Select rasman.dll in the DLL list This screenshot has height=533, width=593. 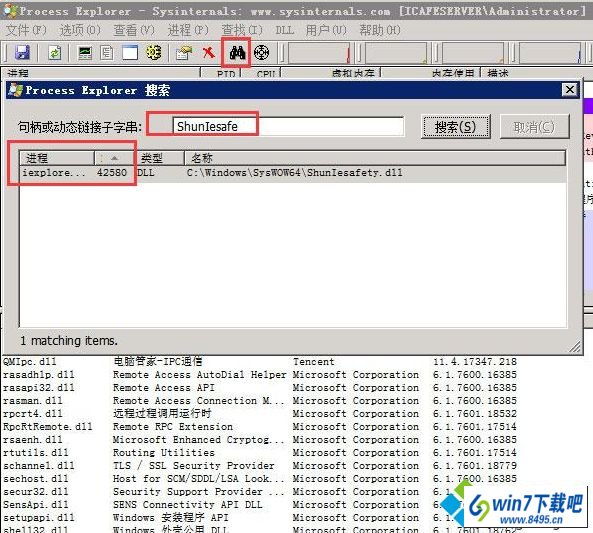(x=33, y=401)
